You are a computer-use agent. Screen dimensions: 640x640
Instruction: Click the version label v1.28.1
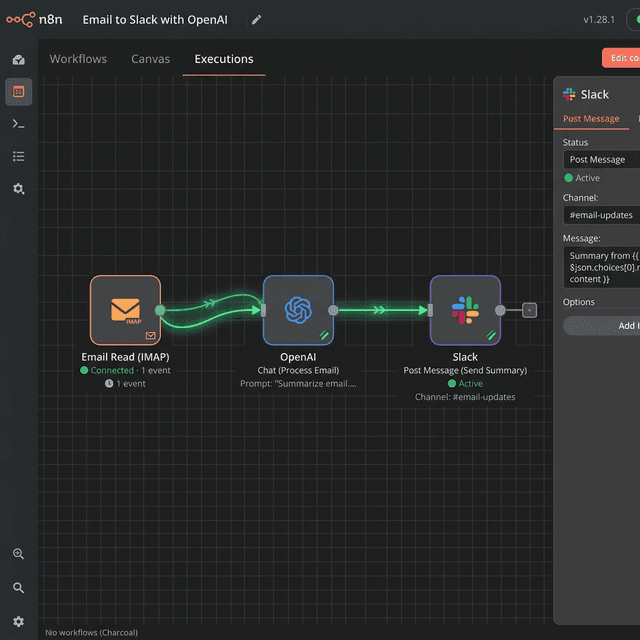(599, 20)
